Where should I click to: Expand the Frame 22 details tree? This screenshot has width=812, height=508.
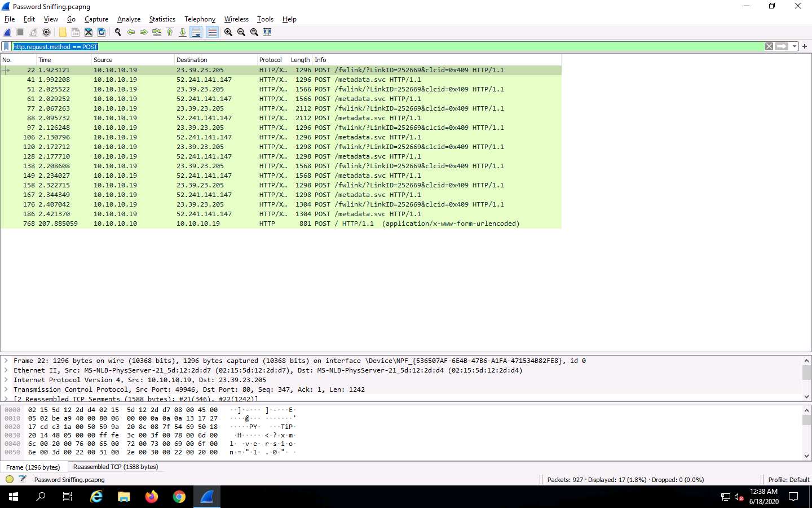point(6,361)
